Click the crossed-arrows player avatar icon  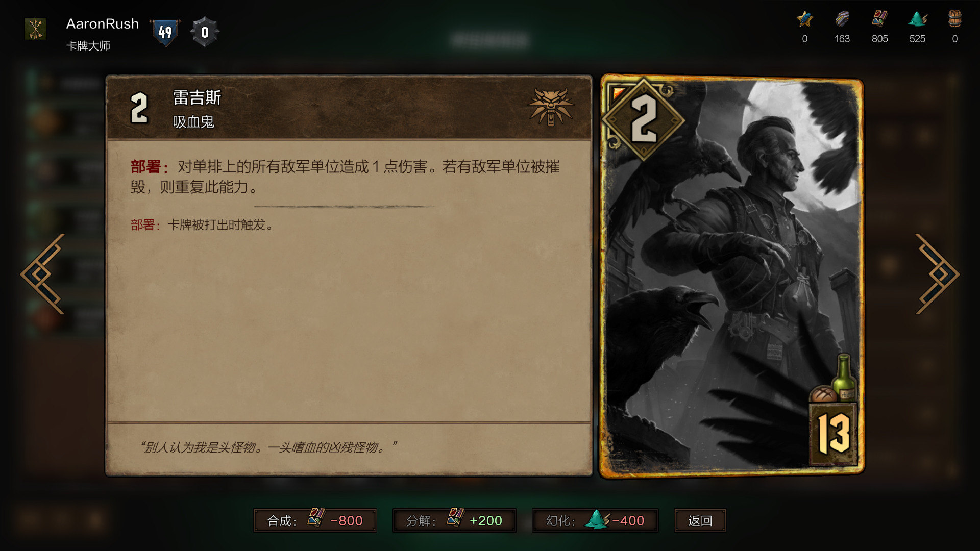click(36, 29)
